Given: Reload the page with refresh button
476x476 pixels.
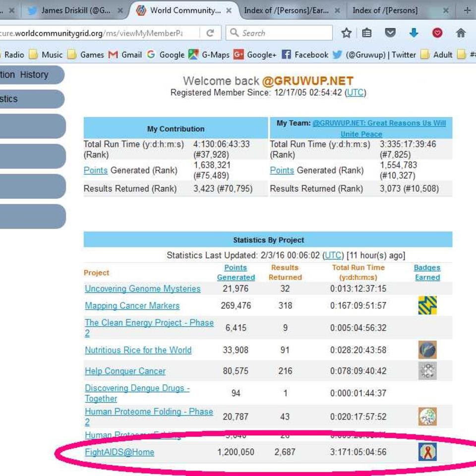Looking at the screenshot, I should click(x=210, y=33).
